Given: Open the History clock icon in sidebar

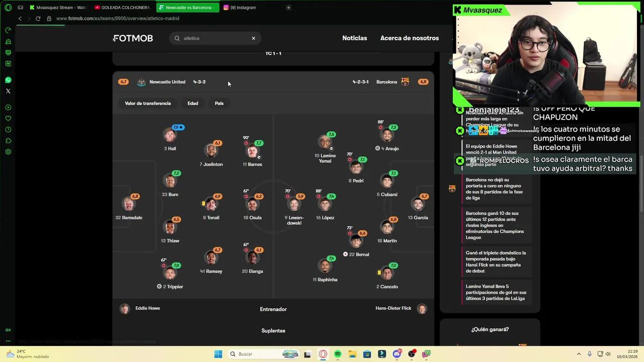Looking at the screenshot, I should pyautogui.click(x=8, y=130).
